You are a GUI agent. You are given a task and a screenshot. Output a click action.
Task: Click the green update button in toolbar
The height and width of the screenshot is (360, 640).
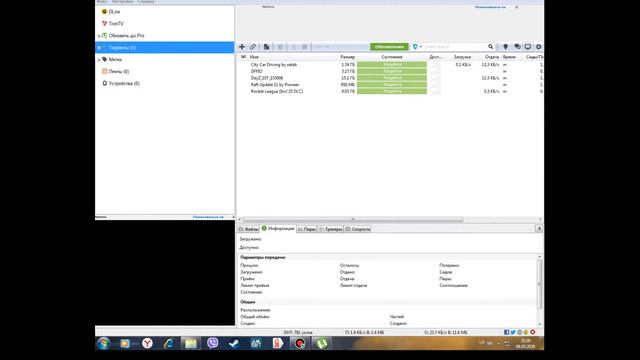pyautogui.click(x=389, y=47)
